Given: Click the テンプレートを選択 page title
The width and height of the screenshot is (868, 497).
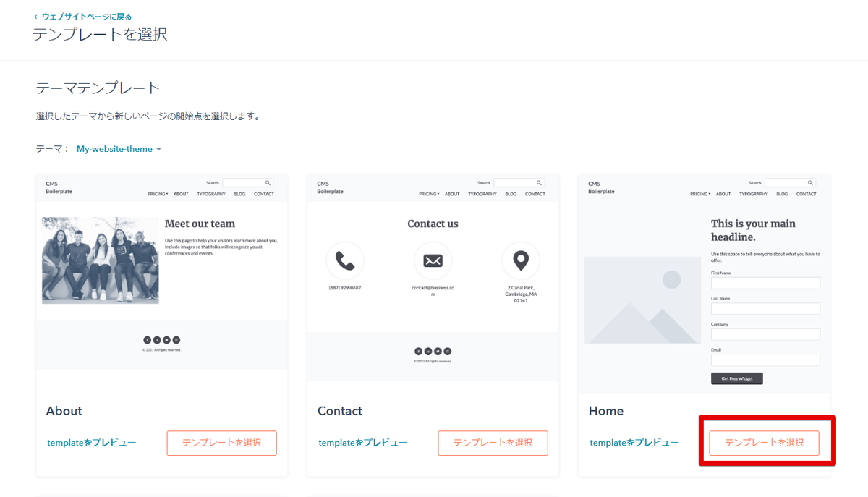Looking at the screenshot, I should (x=100, y=34).
